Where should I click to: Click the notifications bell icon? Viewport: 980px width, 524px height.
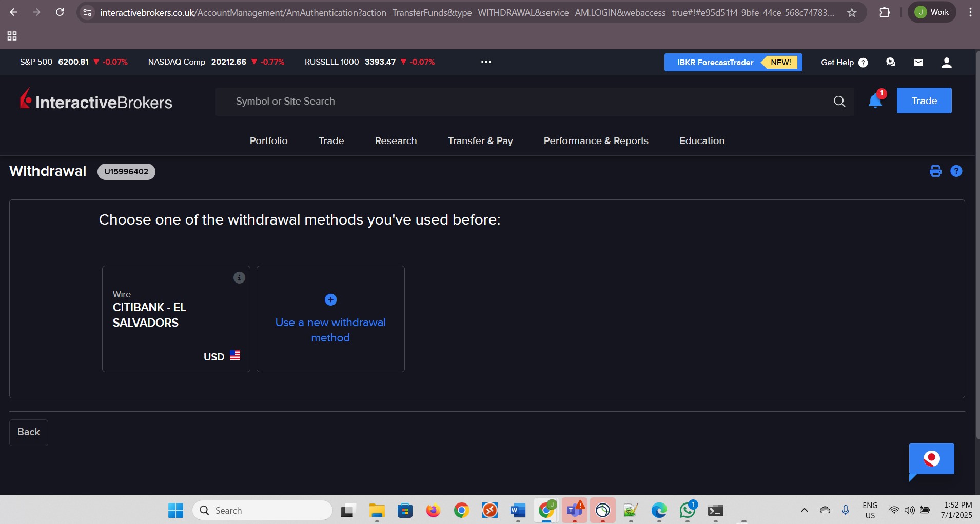[x=875, y=101]
